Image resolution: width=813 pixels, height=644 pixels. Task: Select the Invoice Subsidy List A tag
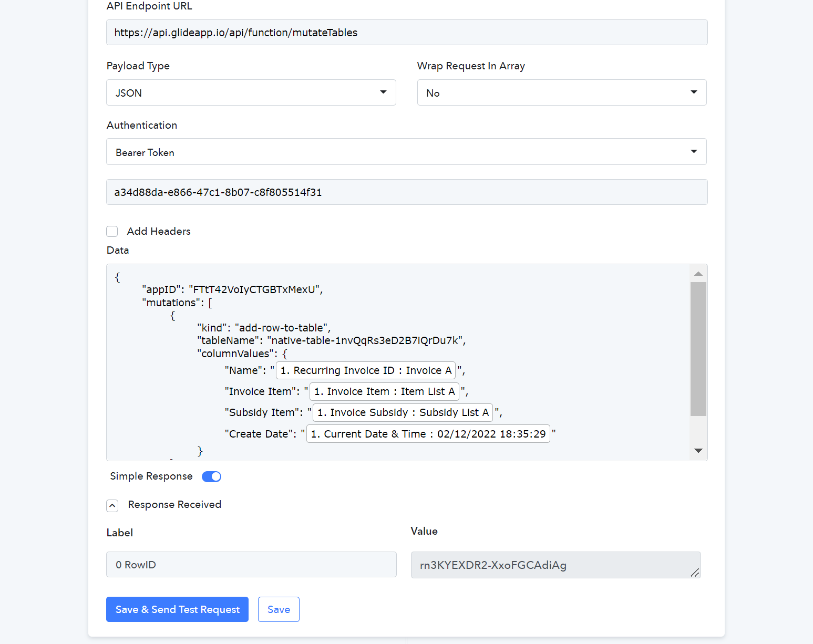[x=403, y=412]
